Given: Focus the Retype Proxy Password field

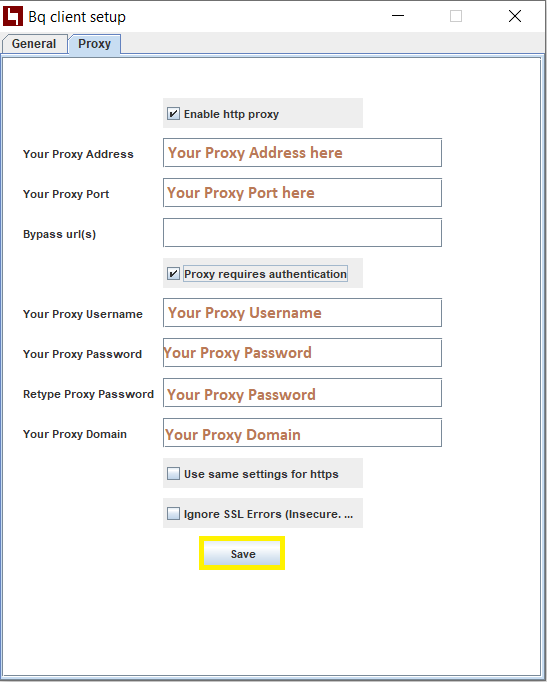Looking at the screenshot, I should point(302,393).
